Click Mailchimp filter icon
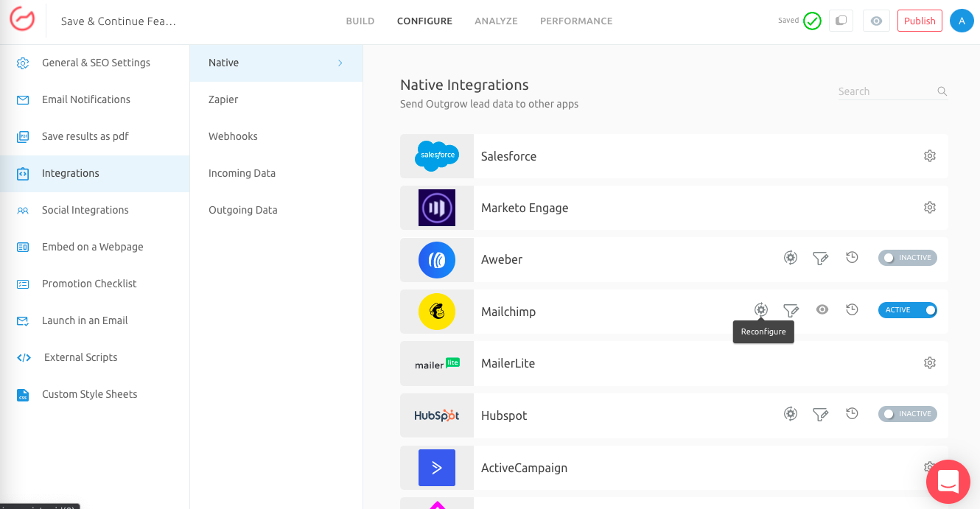This screenshot has width=980, height=509. click(791, 310)
